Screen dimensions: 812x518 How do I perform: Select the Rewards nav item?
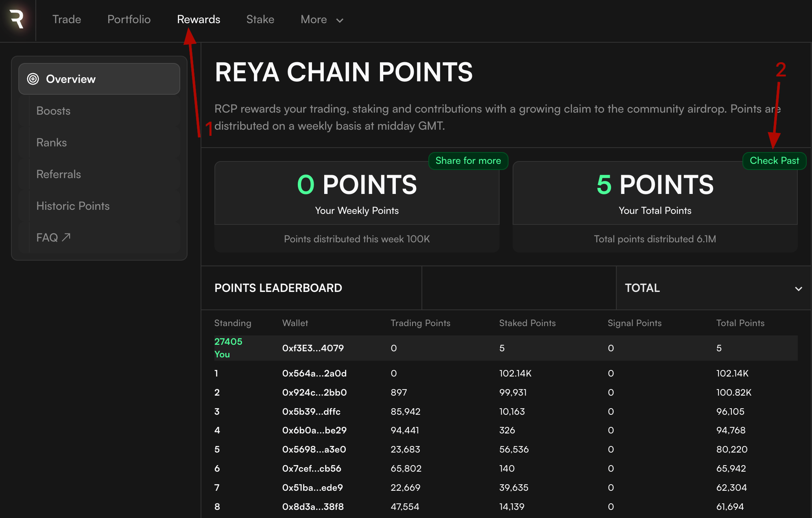point(199,20)
